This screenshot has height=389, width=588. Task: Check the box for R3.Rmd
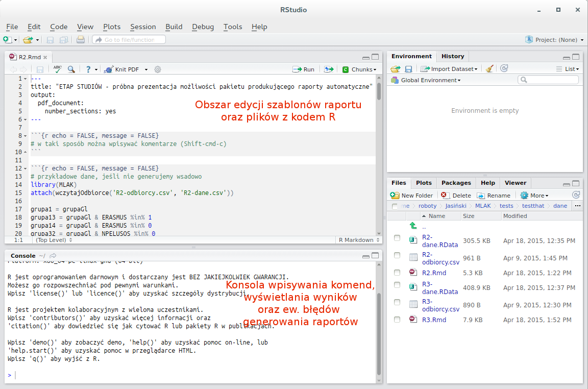pos(397,319)
